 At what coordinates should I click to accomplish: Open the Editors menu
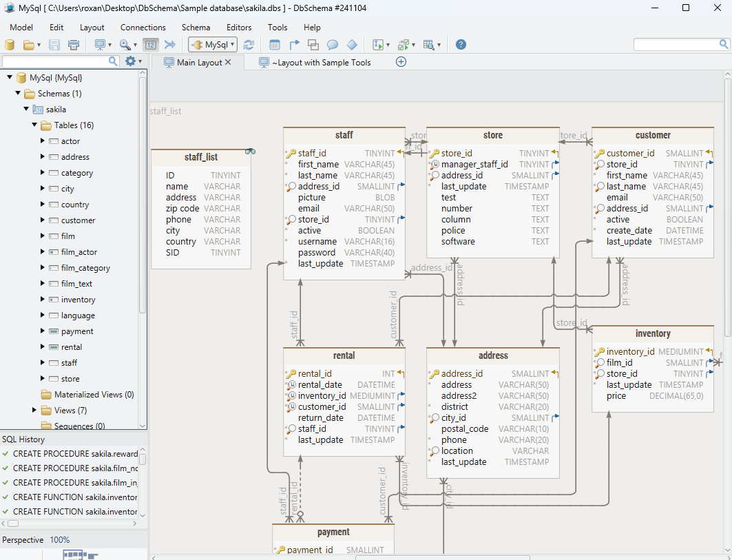[239, 28]
